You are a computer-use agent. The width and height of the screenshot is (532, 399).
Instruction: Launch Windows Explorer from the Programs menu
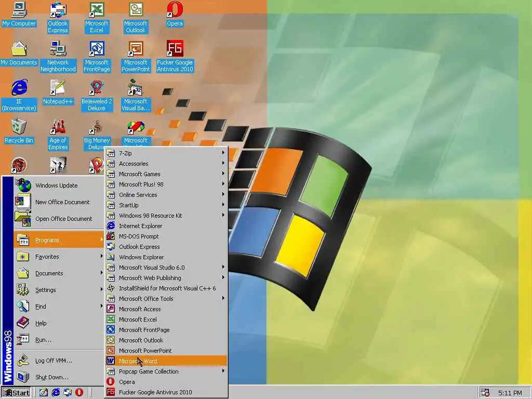coord(166,257)
